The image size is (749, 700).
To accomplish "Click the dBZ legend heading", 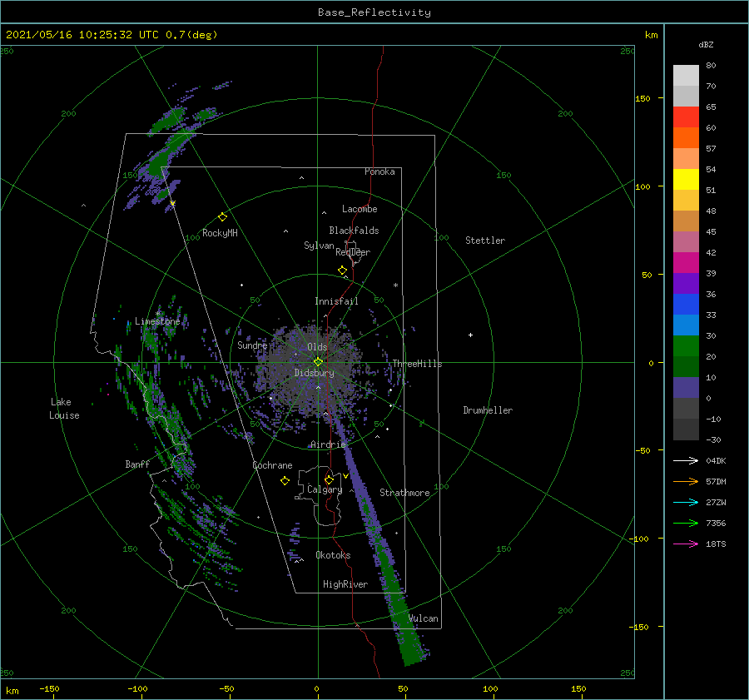I will click(706, 44).
